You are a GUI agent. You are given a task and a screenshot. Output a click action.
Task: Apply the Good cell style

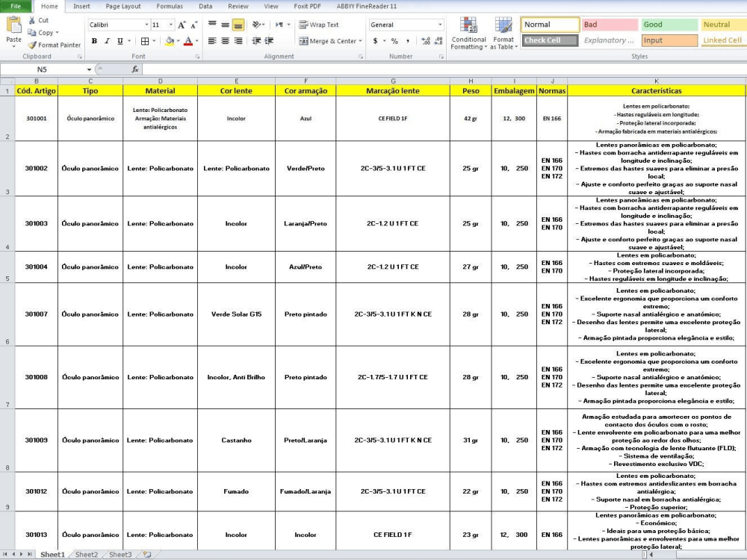(x=669, y=25)
